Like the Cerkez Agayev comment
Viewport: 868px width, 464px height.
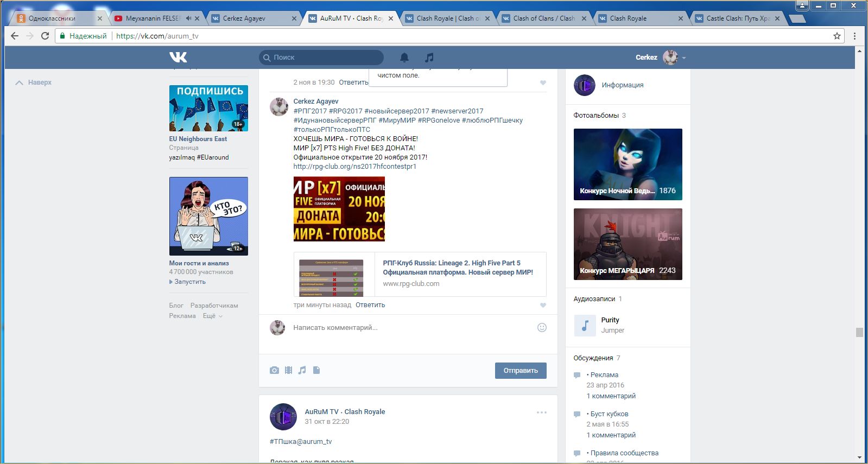click(543, 305)
